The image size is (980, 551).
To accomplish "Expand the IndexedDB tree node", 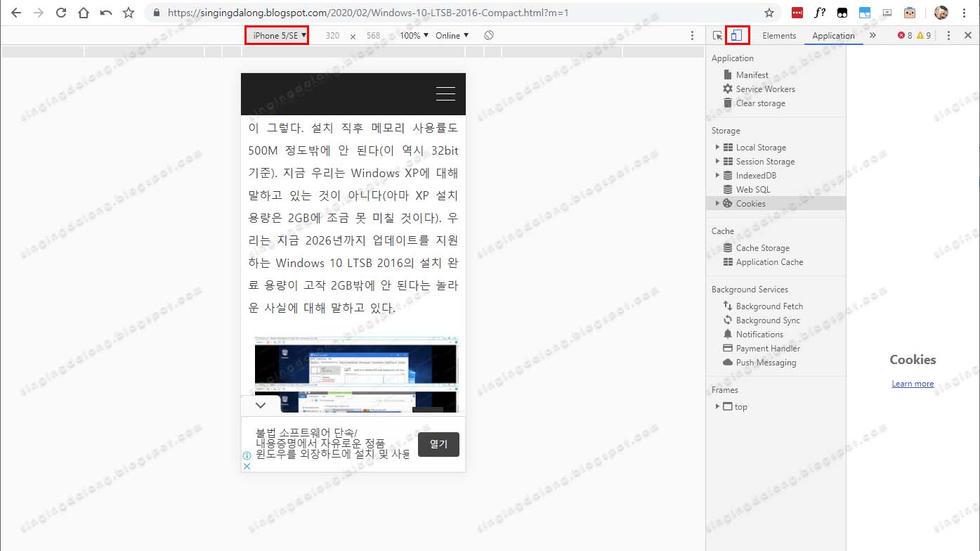I will coord(717,175).
